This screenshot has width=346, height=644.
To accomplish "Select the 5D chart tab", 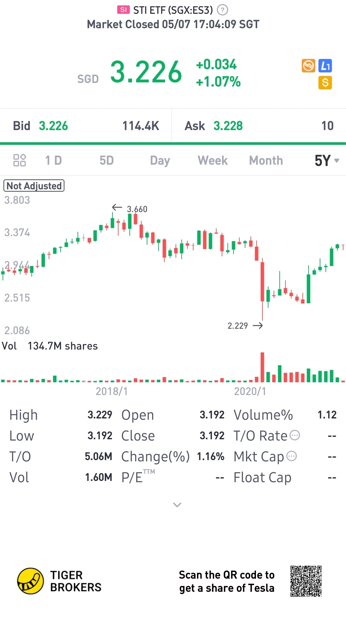I will pyautogui.click(x=107, y=161).
